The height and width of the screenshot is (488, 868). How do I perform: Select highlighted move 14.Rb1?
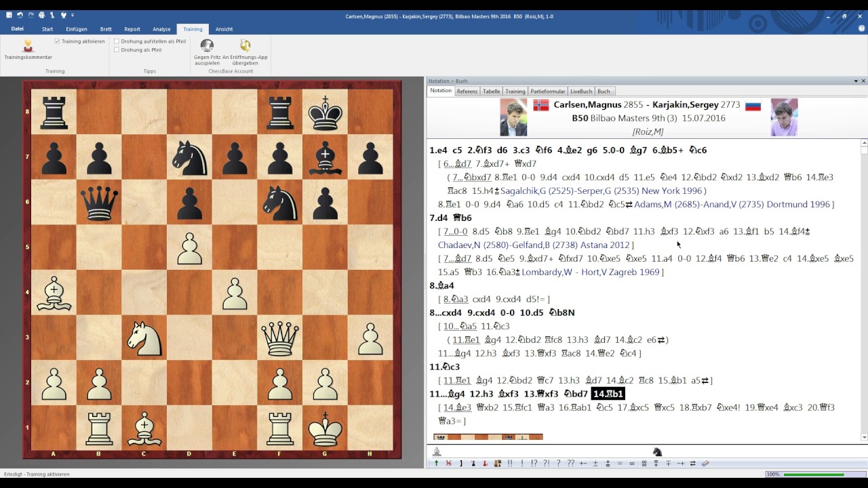click(x=608, y=394)
